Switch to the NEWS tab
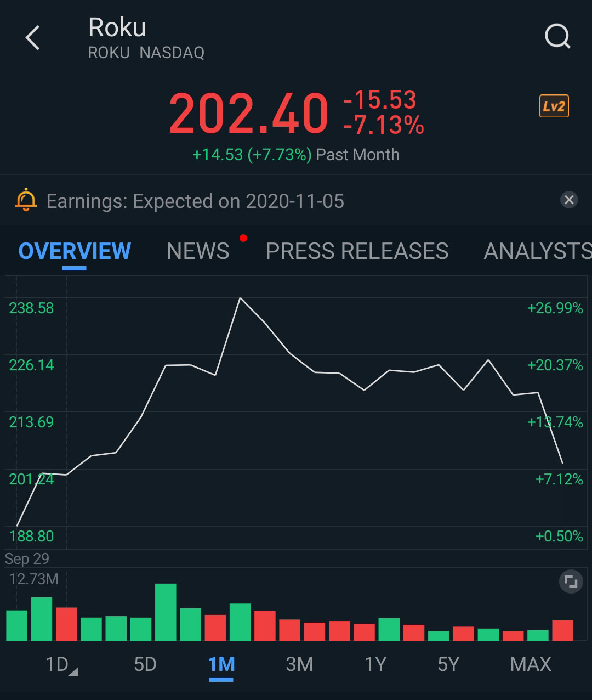The width and height of the screenshot is (592, 700). 198,251
